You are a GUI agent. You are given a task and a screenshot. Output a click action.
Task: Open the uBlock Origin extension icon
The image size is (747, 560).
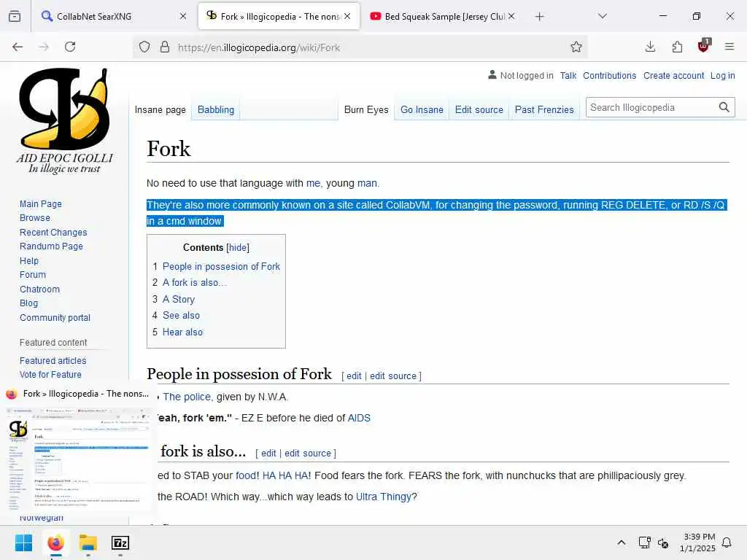point(704,46)
